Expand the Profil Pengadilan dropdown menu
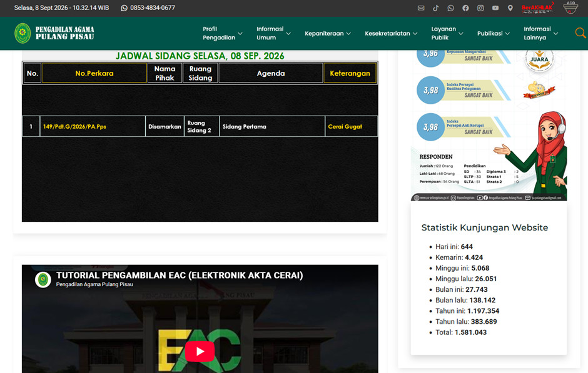Viewport: 588px width, 373px height. [222, 33]
